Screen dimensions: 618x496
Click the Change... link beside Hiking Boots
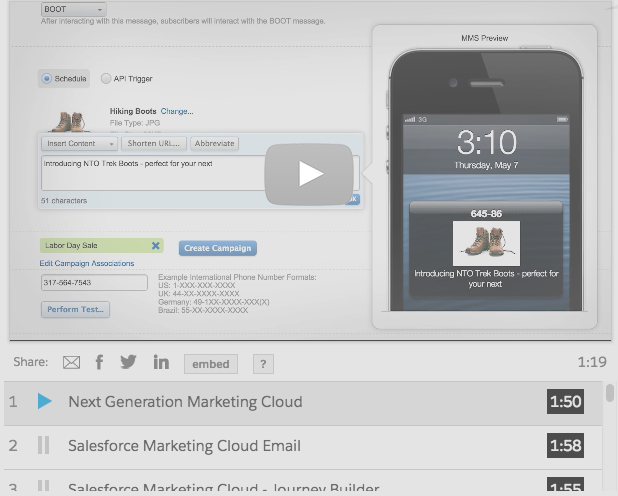177,111
